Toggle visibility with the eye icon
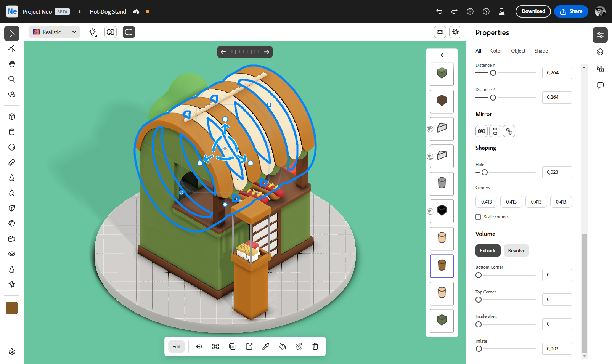 pos(199,346)
